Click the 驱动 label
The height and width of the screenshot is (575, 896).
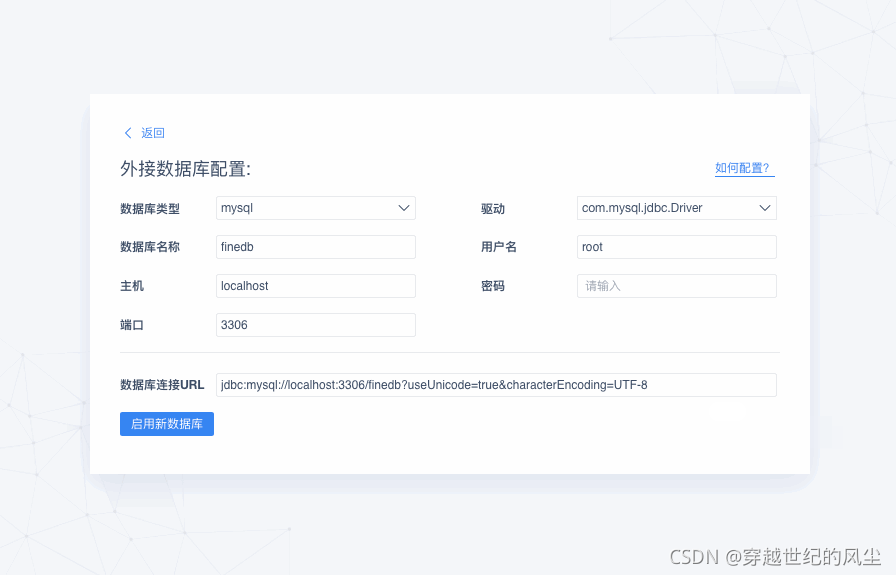tap(493, 209)
